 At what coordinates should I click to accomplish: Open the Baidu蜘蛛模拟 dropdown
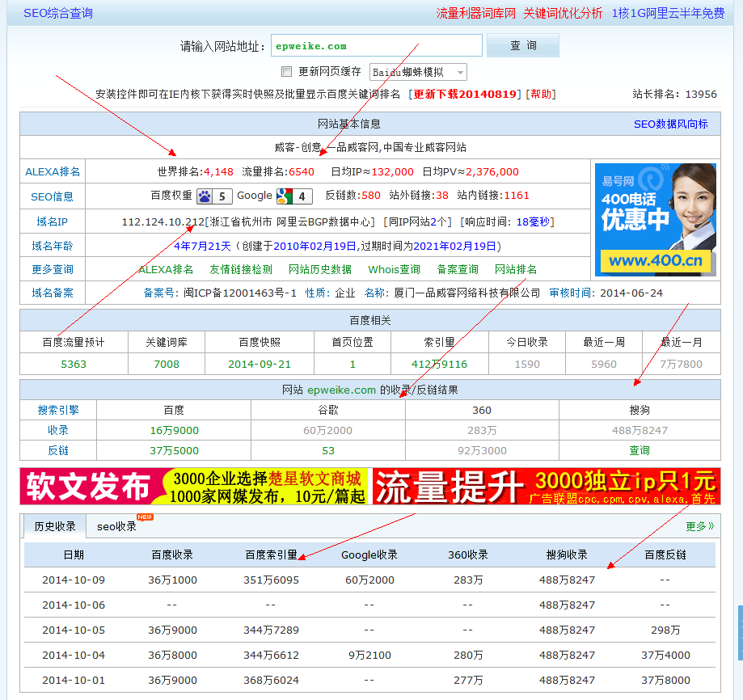(418, 72)
